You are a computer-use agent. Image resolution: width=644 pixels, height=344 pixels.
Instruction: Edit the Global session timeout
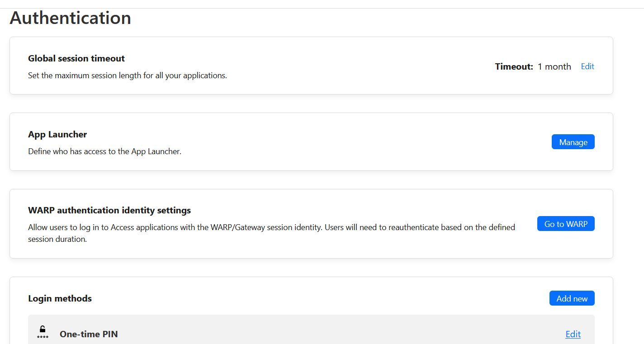click(587, 66)
